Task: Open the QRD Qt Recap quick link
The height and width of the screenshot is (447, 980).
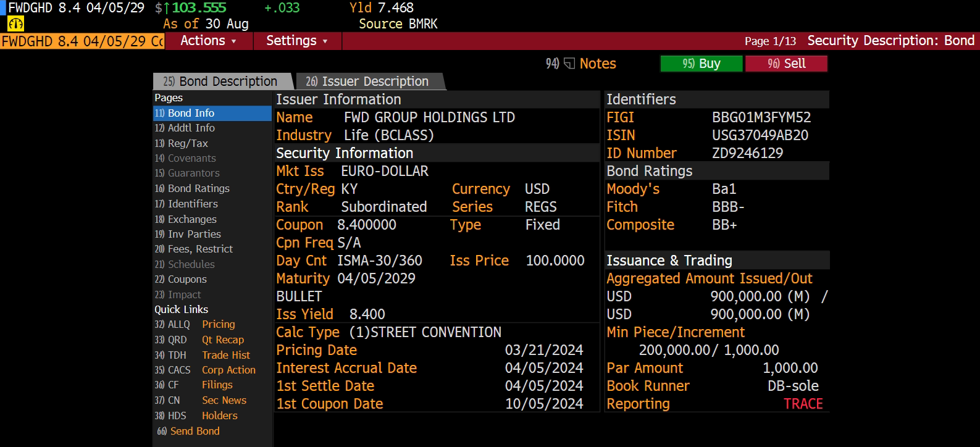Action: tap(199, 340)
